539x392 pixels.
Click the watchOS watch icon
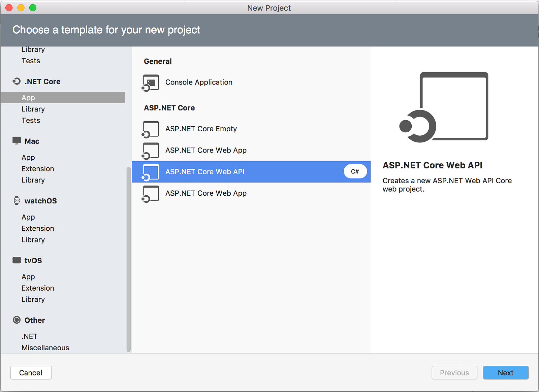click(x=17, y=200)
